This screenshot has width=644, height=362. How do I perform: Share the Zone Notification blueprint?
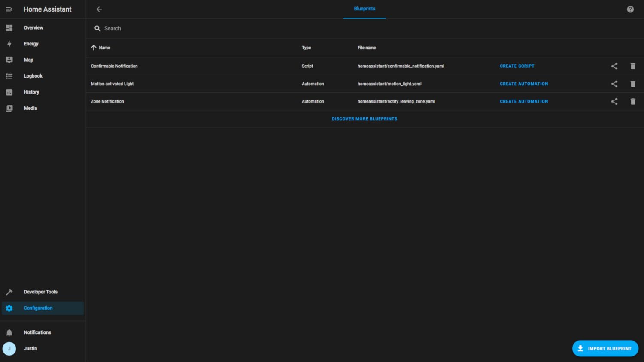coord(614,101)
